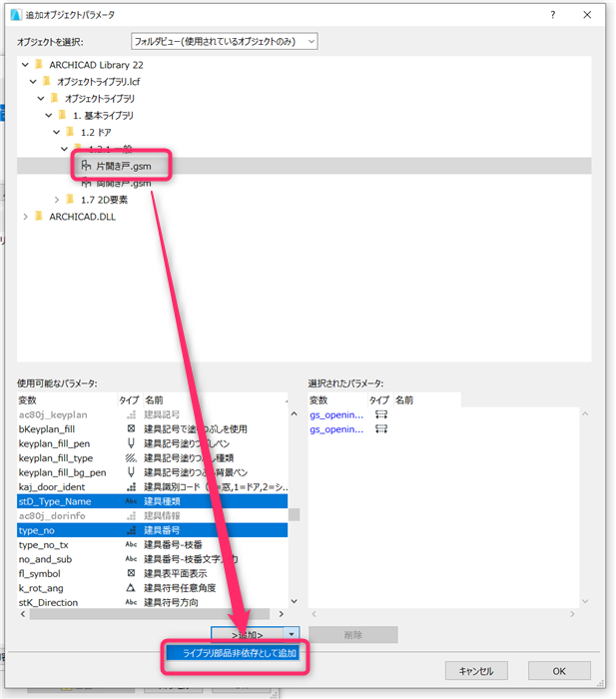Select the first gs_openin... selected parameter
The image size is (616, 699).
click(336, 415)
